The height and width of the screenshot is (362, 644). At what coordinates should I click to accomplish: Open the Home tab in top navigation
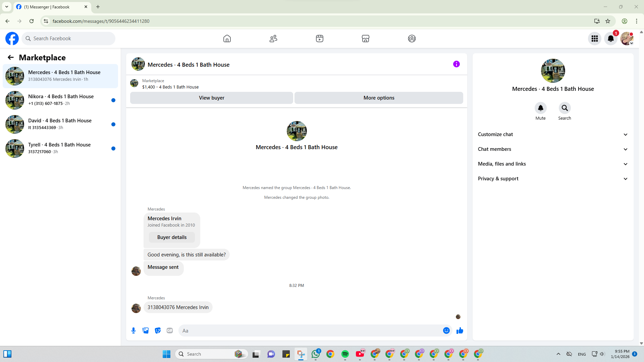click(227, 39)
